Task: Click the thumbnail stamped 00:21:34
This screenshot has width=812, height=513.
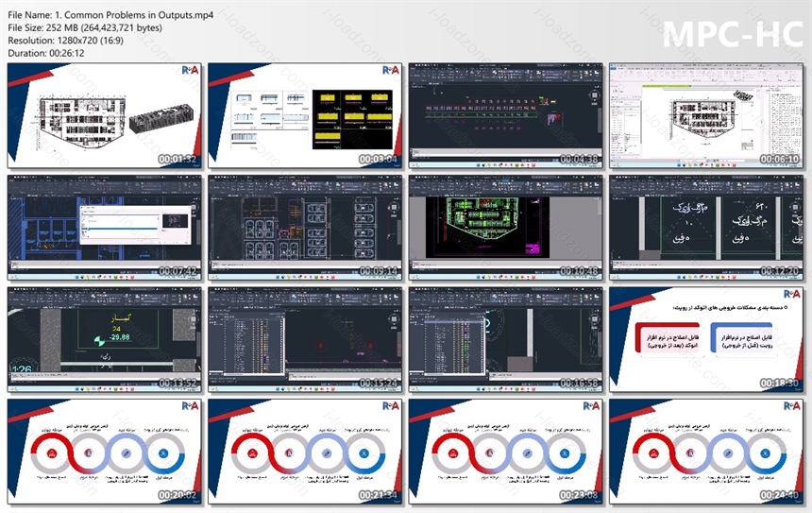Action: pyautogui.click(x=305, y=452)
